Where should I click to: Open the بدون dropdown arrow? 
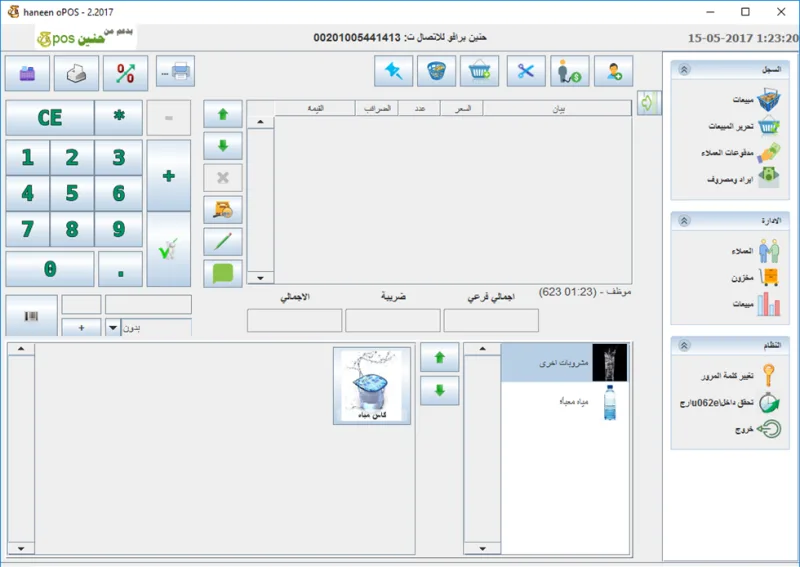[113, 328]
